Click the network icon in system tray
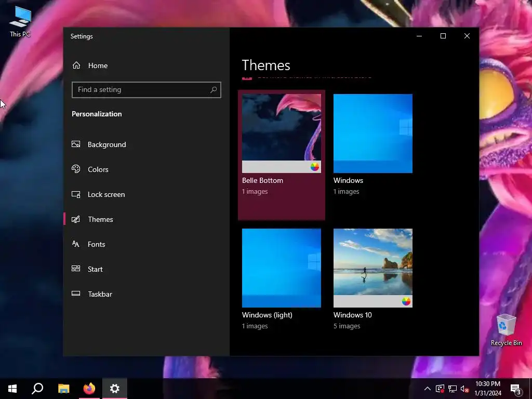Viewport: 532px width, 399px height. tap(453, 389)
